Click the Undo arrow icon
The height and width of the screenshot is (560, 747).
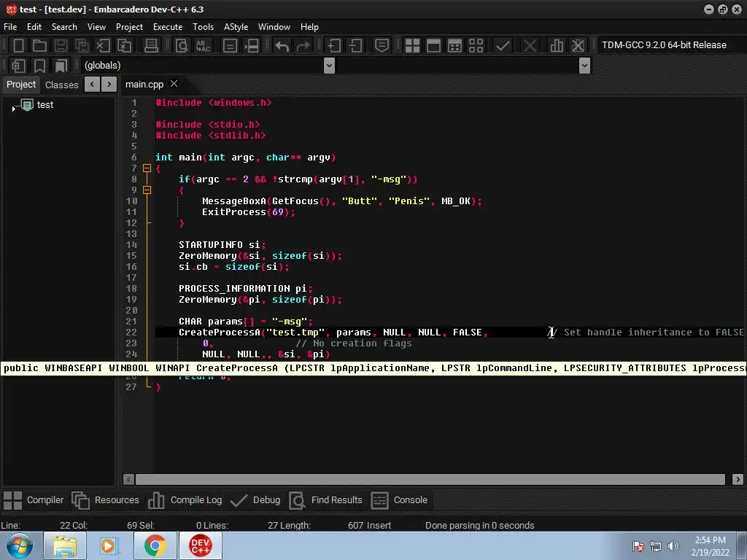point(282,45)
